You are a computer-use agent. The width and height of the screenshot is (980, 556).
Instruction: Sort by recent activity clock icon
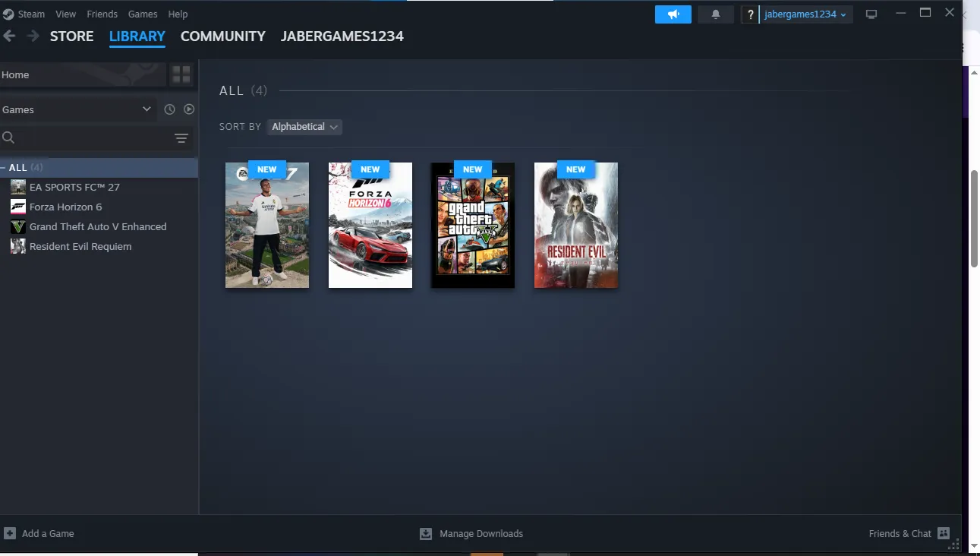tap(169, 109)
